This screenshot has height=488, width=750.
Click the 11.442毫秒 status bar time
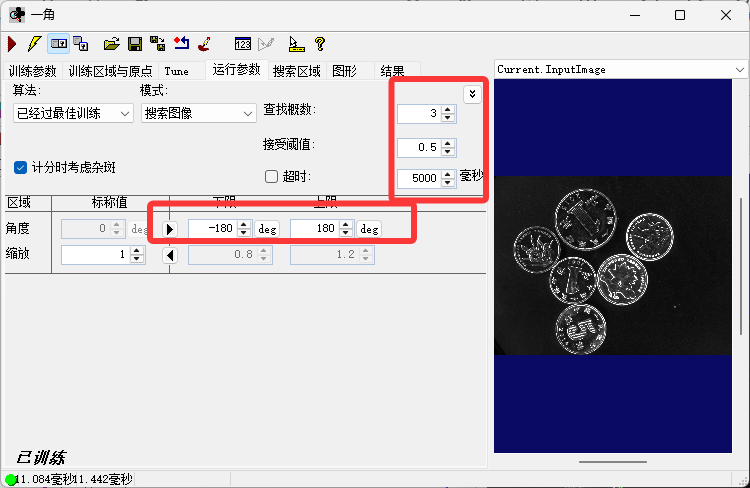tap(103, 479)
